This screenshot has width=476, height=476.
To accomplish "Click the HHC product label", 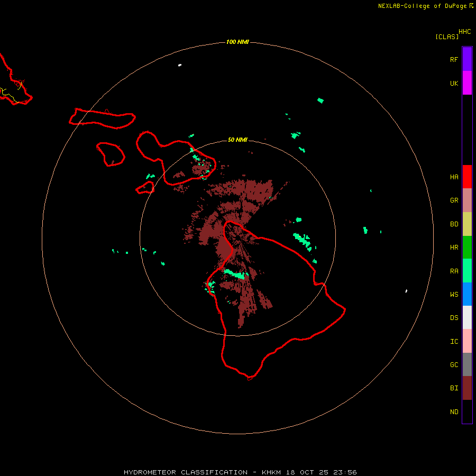I will 464,32.
